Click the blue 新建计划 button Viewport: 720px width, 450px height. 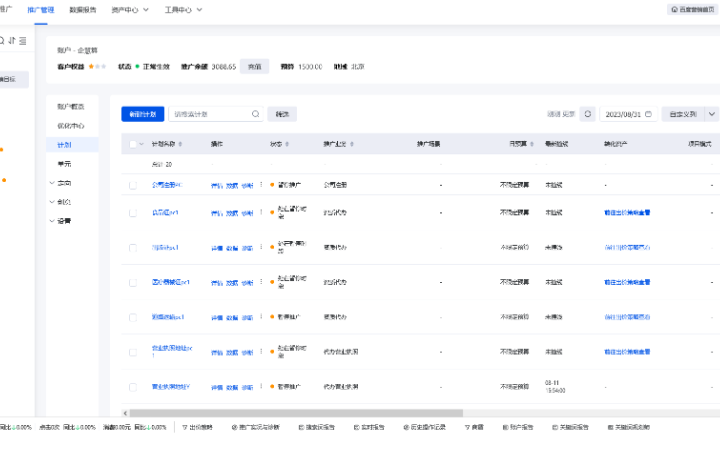click(x=142, y=114)
